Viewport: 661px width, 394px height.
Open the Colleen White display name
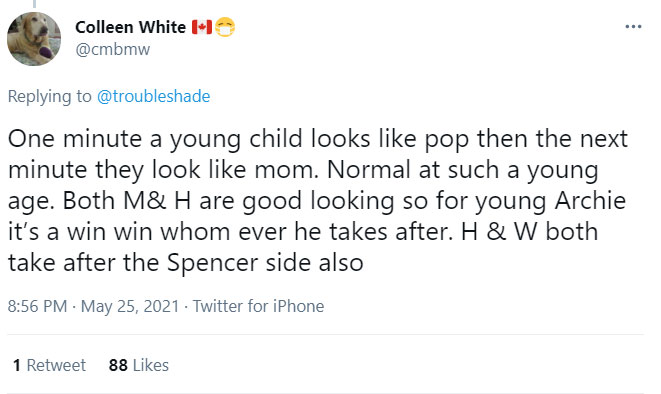130,27
